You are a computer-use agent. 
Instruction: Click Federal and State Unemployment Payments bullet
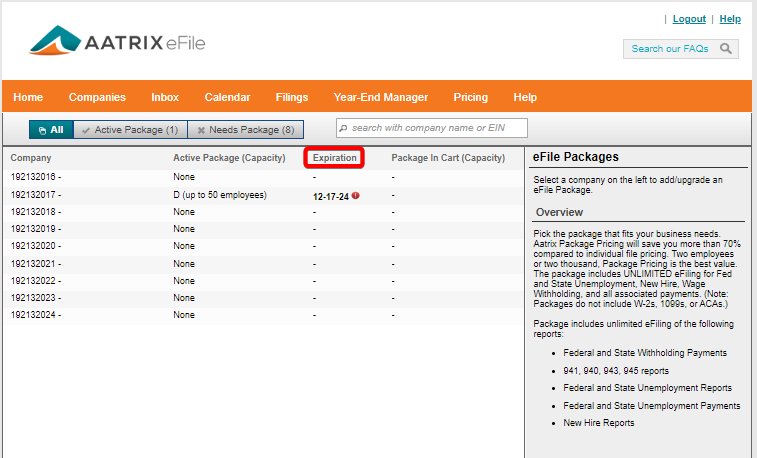652,406
